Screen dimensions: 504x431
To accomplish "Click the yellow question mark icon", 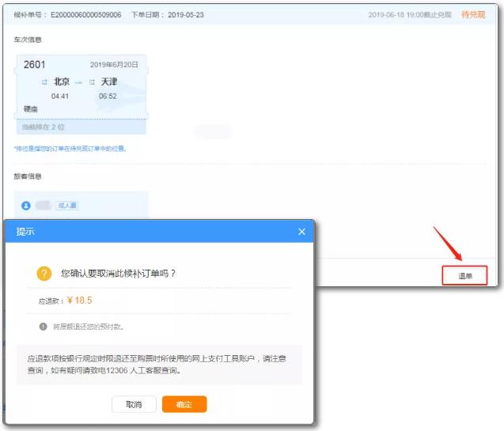I will [44, 274].
